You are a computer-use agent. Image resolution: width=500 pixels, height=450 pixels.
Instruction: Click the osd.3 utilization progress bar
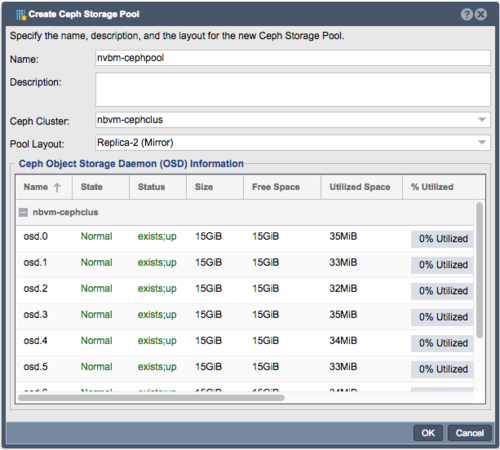(442, 317)
